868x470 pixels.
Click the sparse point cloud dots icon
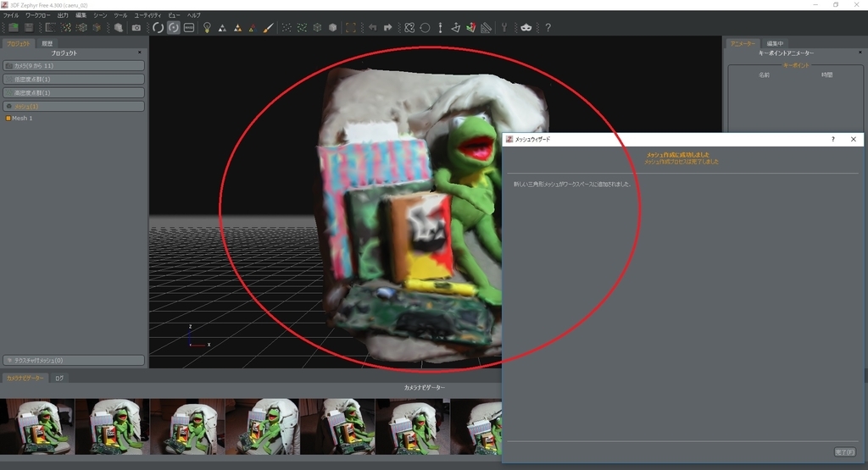pyautogui.click(x=287, y=28)
